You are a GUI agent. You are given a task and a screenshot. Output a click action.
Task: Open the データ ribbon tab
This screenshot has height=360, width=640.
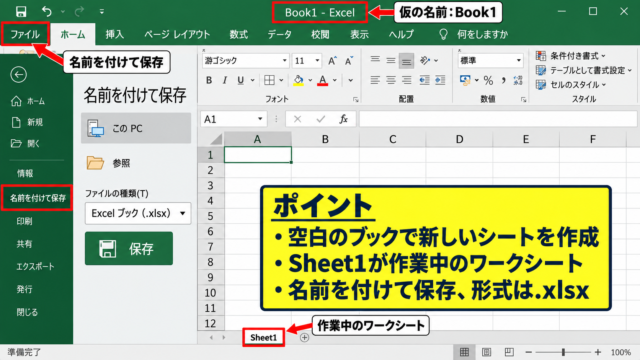pyautogui.click(x=280, y=34)
